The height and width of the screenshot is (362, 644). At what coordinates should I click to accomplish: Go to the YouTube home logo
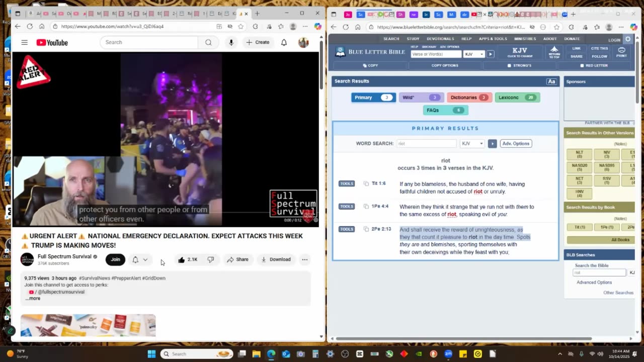point(52,43)
